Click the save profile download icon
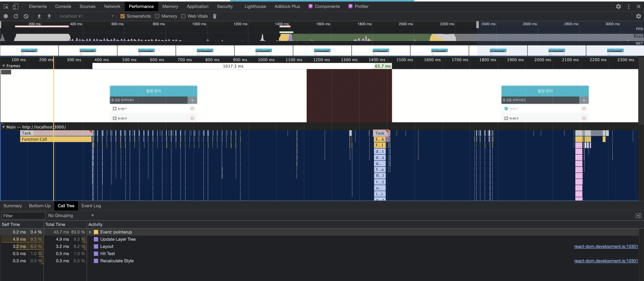644x281 pixels. point(49,16)
